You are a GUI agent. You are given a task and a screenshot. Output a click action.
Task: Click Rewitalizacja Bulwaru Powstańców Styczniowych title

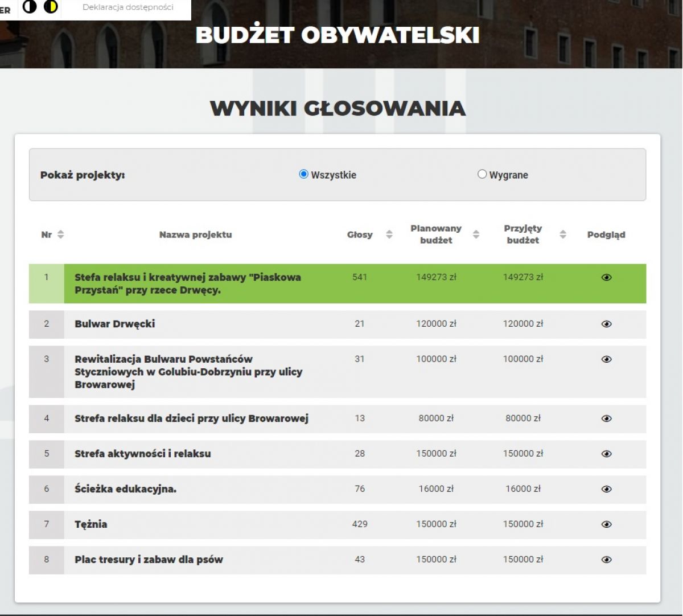[188, 372]
